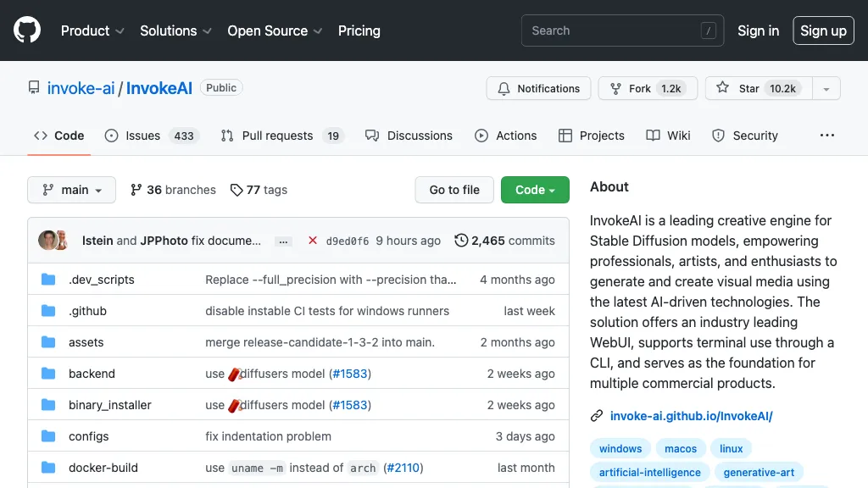
Task: Expand the commit message ellipsis
Action: pyautogui.click(x=284, y=241)
